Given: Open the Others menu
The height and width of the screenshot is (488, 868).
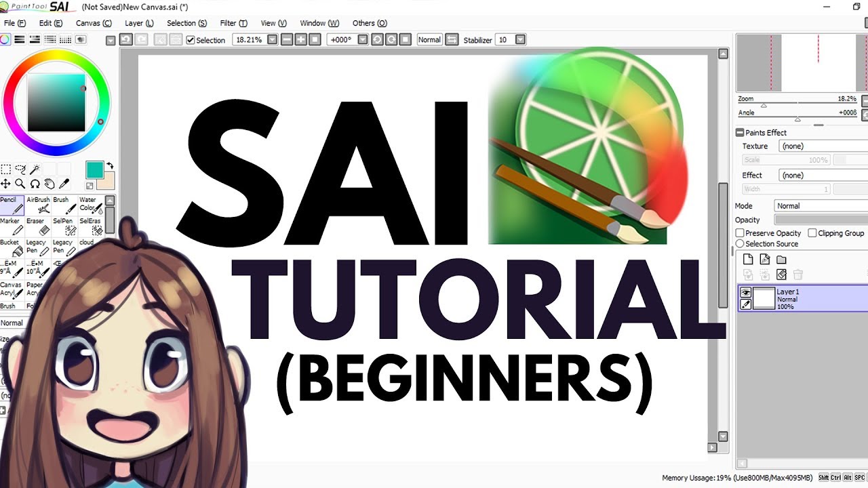Looking at the screenshot, I should click(370, 23).
